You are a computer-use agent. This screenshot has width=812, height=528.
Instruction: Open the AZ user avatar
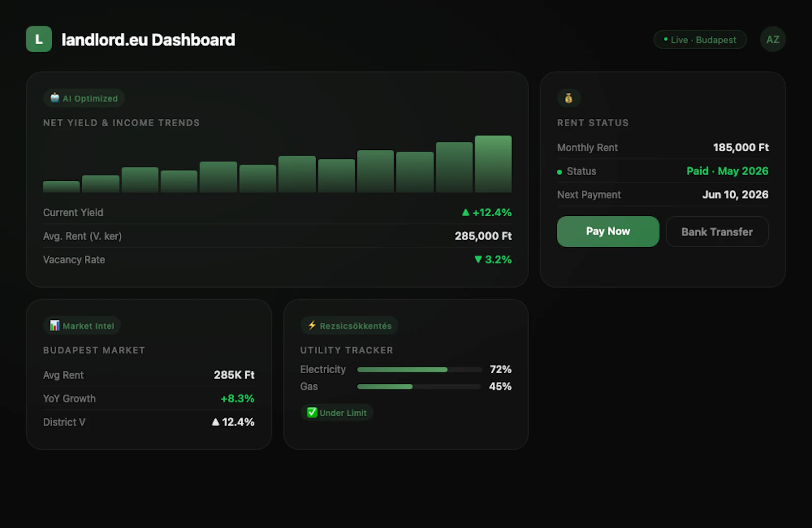(772, 39)
